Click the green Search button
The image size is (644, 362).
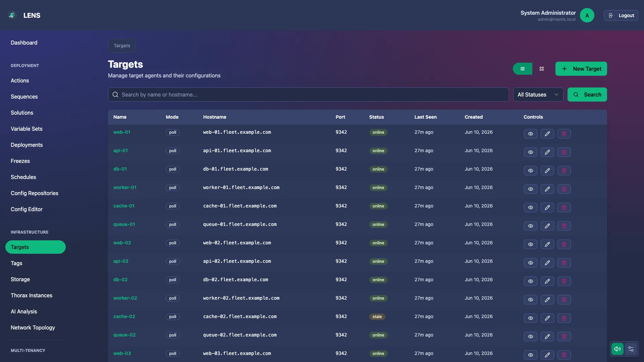[587, 95]
